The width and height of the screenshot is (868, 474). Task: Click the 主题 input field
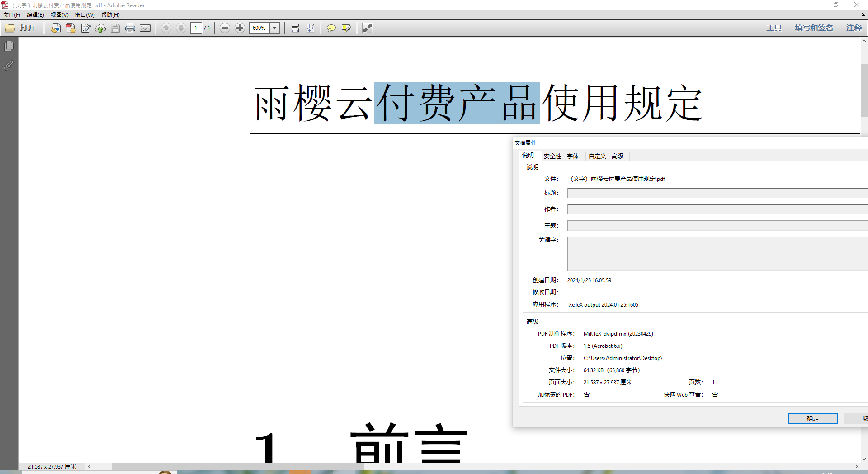click(717, 226)
